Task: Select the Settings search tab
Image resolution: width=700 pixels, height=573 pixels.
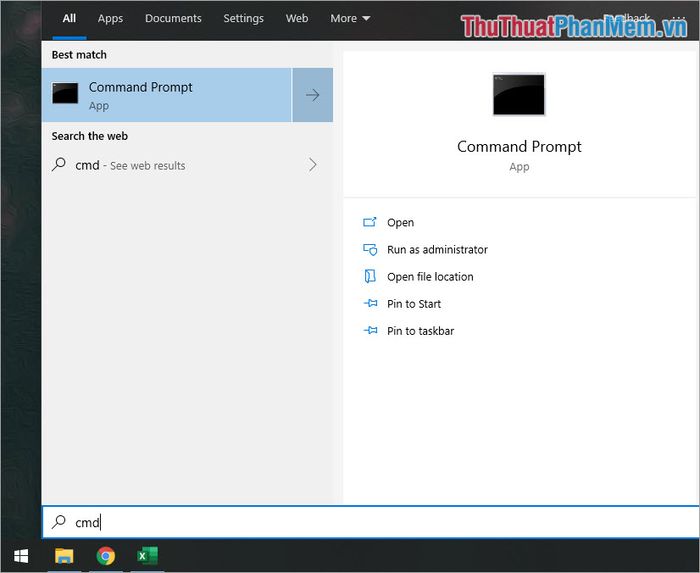Action: pos(243,18)
